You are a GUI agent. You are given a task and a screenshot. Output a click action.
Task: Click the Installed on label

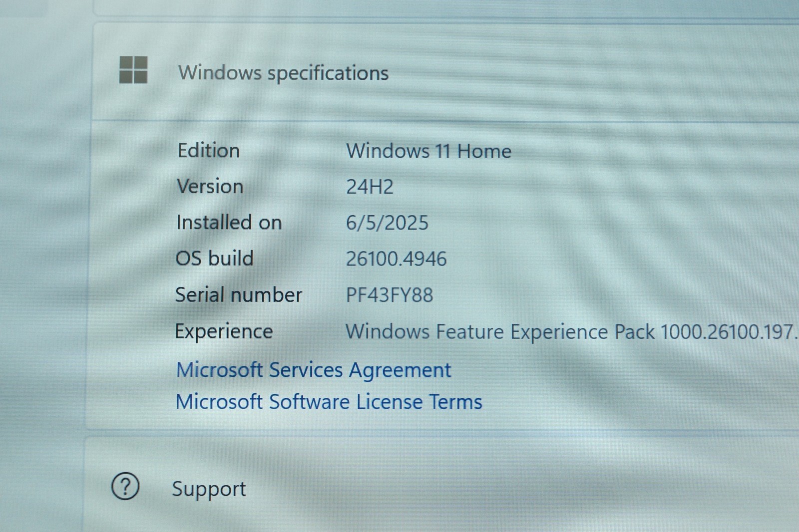[229, 222]
